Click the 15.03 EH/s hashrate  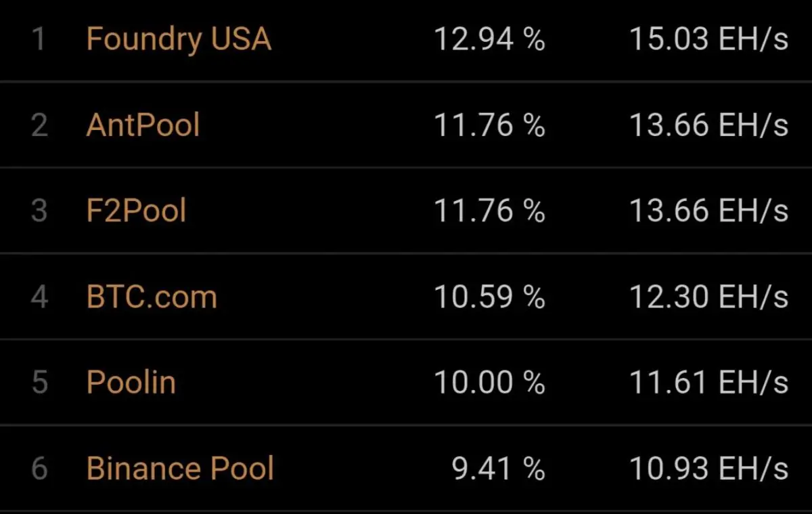point(709,39)
